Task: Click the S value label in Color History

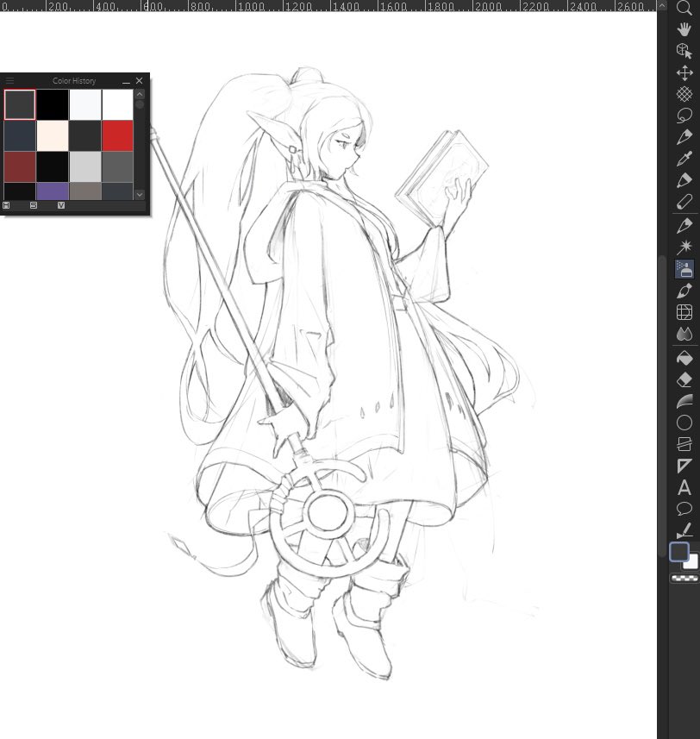Action: (x=34, y=205)
